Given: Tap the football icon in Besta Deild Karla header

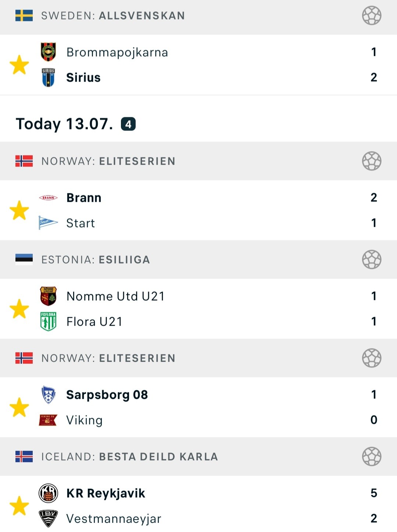Looking at the screenshot, I should click(372, 457).
